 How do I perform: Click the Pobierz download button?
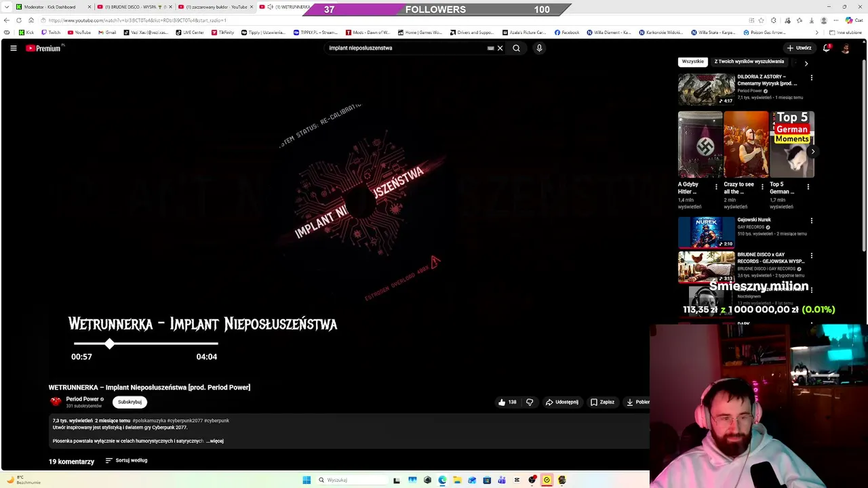637,402
